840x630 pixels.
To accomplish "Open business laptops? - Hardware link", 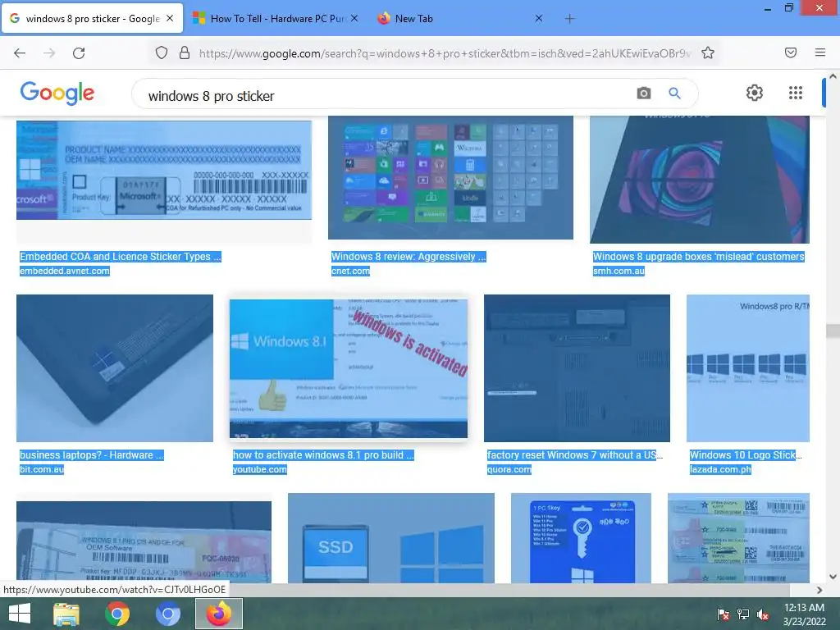I will pos(92,454).
